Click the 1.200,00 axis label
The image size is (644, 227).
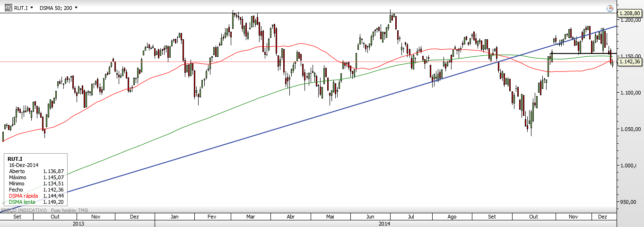(x=631, y=20)
